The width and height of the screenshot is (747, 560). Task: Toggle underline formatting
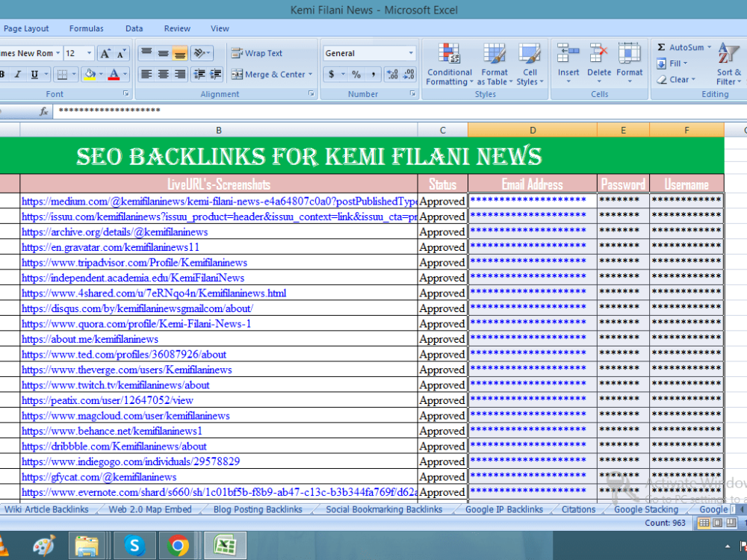[x=34, y=74]
